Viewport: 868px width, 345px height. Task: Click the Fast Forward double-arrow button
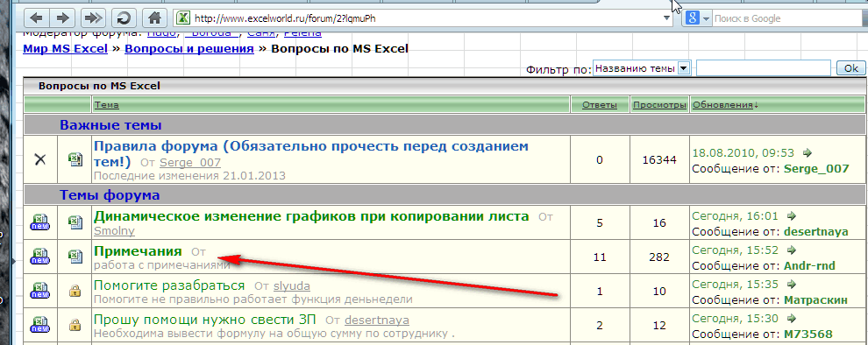pos(93,18)
